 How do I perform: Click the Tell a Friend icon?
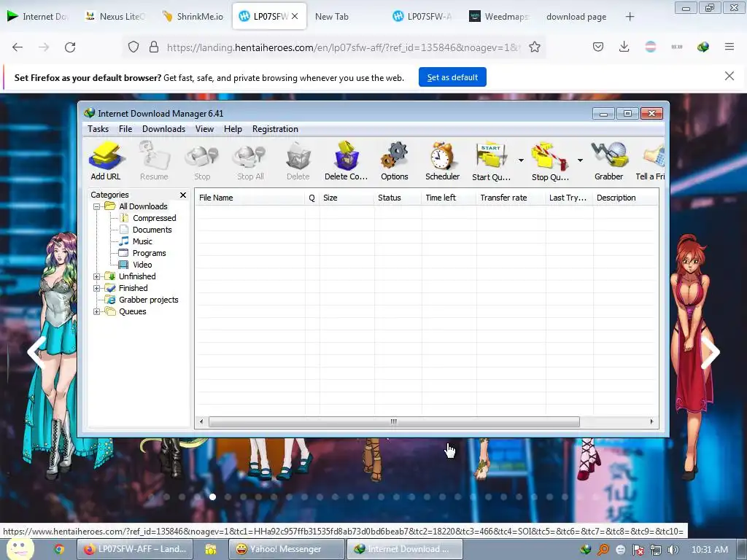[x=651, y=161]
